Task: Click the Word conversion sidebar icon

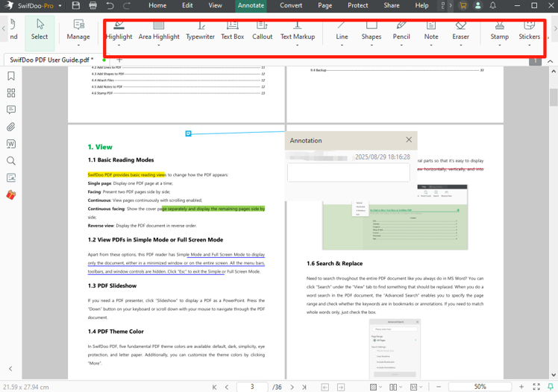Action: [x=11, y=144]
